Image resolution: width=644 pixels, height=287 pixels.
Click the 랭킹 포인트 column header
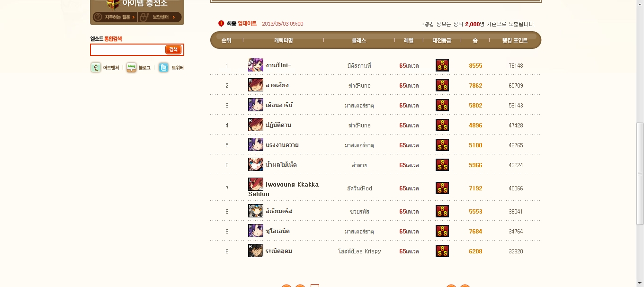pos(515,41)
